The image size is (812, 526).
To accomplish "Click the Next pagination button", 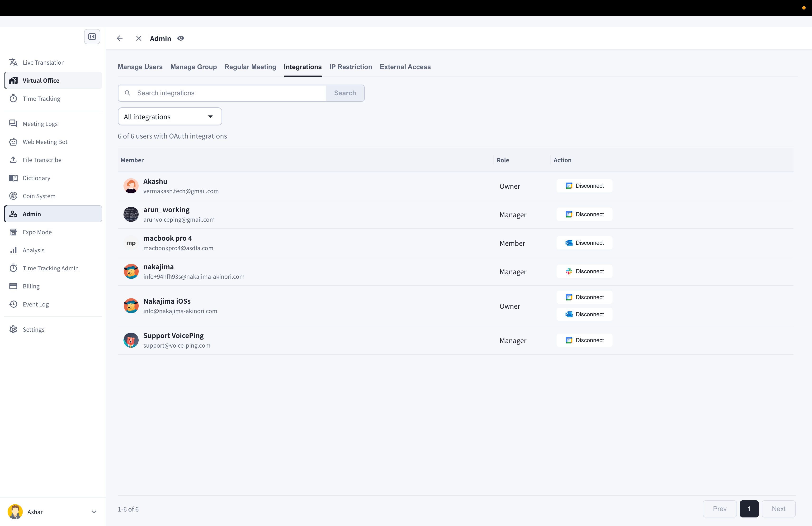I will pyautogui.click(x=779, y=509).
